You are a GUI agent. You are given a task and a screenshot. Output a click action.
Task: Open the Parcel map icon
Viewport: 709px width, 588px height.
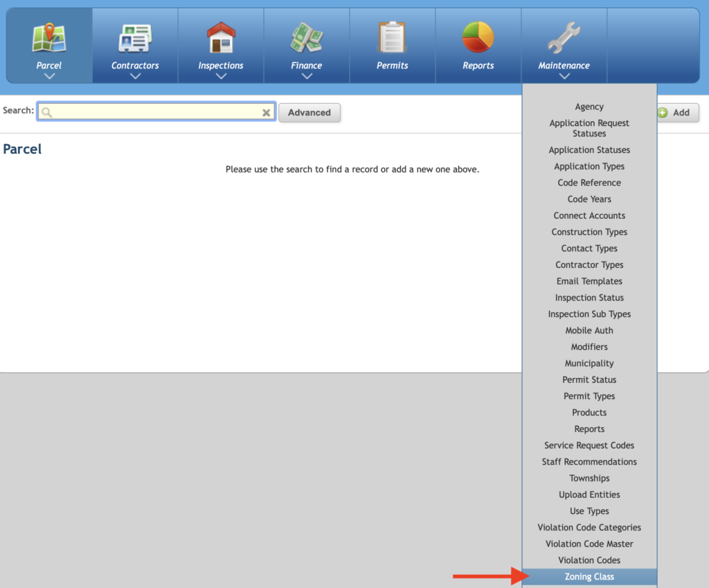point(49,37)
